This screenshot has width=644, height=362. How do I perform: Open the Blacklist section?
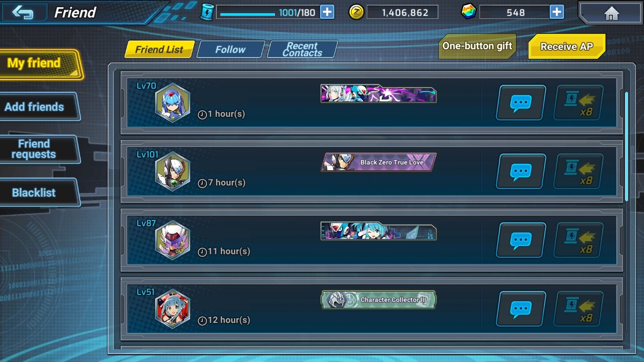click(38, 192)
